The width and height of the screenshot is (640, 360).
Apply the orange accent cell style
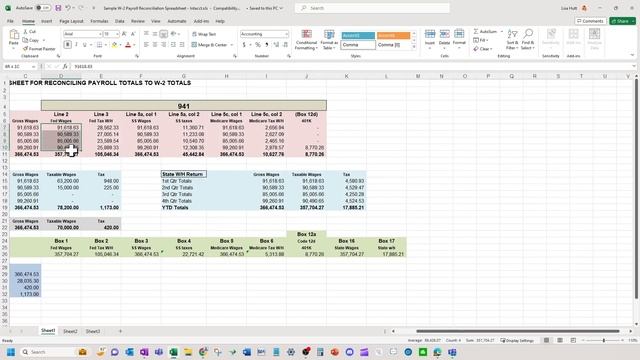click(x=393, y=36)
